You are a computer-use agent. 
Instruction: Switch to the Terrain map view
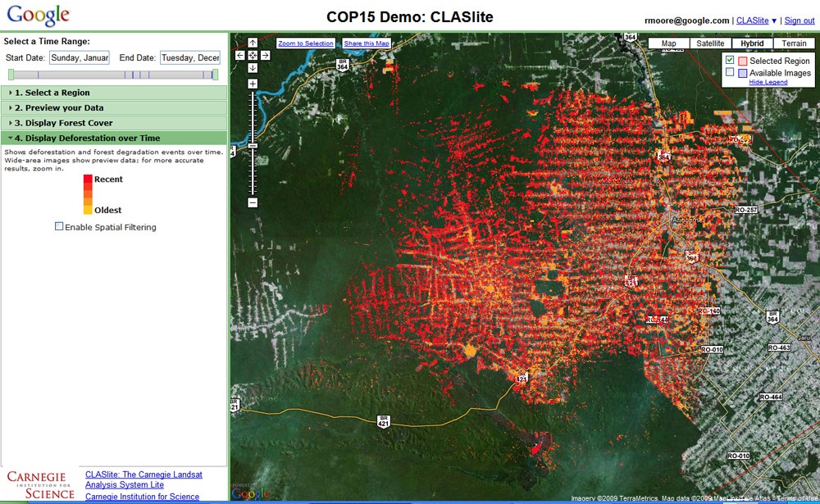(794, 43)
